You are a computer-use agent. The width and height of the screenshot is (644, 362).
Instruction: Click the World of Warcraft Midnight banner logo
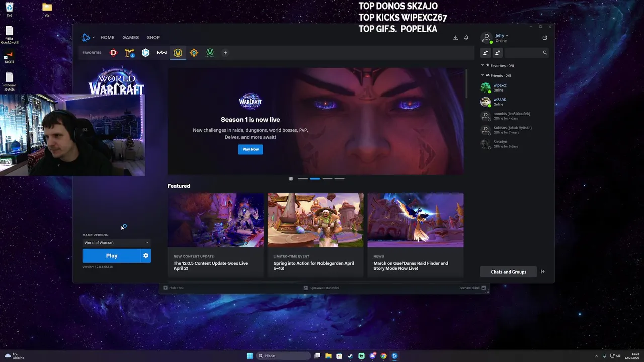pos(250,101)
